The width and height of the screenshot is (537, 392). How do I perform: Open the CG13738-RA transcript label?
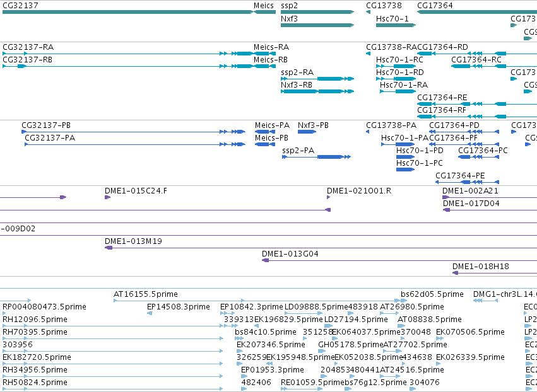(391, 47)
